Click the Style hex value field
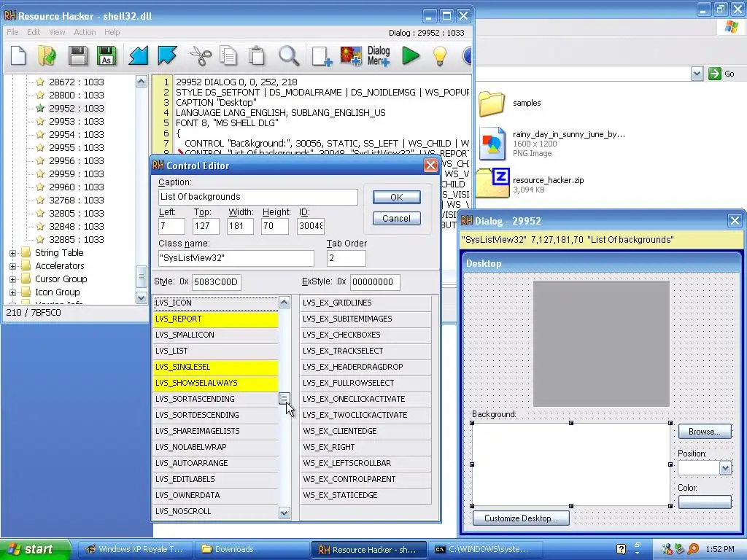Screen dimensions: 747x560 [x=216, y=282]
